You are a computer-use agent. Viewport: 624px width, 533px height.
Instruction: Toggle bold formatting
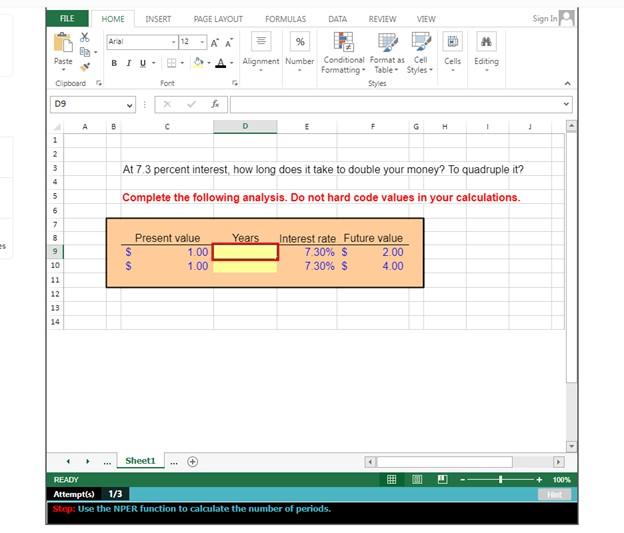[114, 63]
